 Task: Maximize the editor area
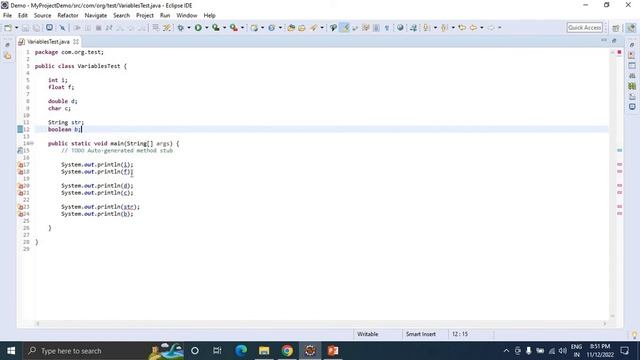[614, 40]
